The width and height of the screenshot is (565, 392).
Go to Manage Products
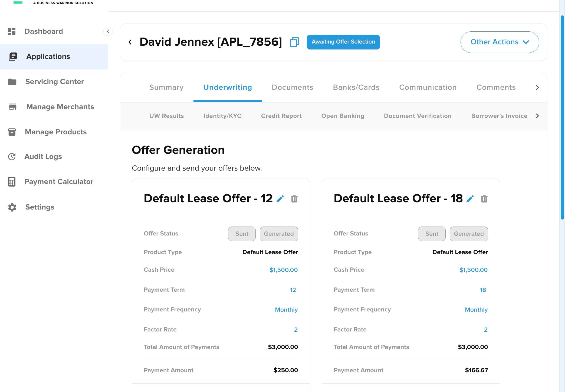pos(56,132)
